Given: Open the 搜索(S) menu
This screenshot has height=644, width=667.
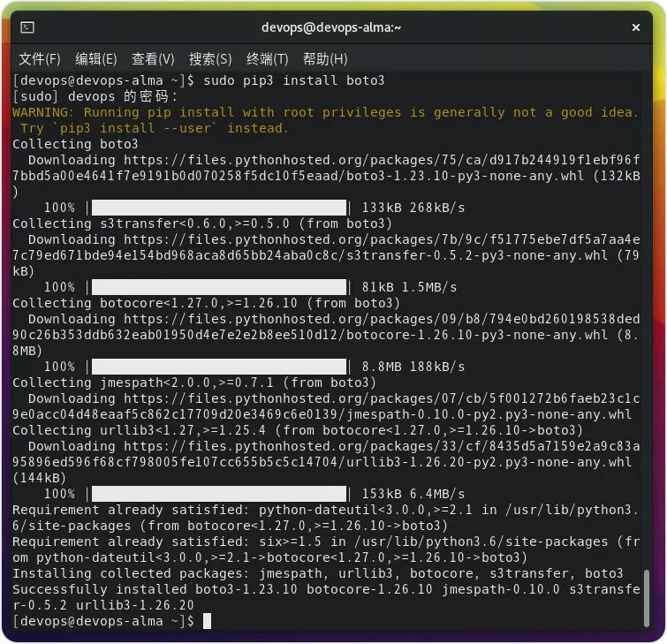Looking at the screenshot, I should pos(210,59).
